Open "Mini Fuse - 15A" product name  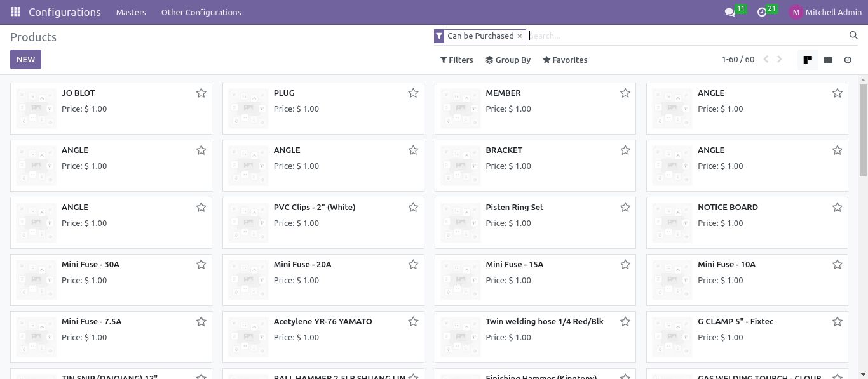515,265
